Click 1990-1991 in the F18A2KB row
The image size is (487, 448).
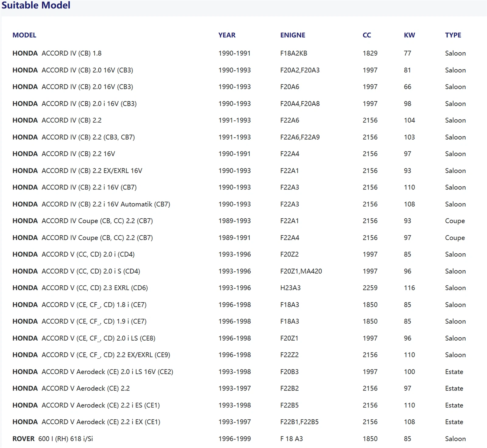234,53
